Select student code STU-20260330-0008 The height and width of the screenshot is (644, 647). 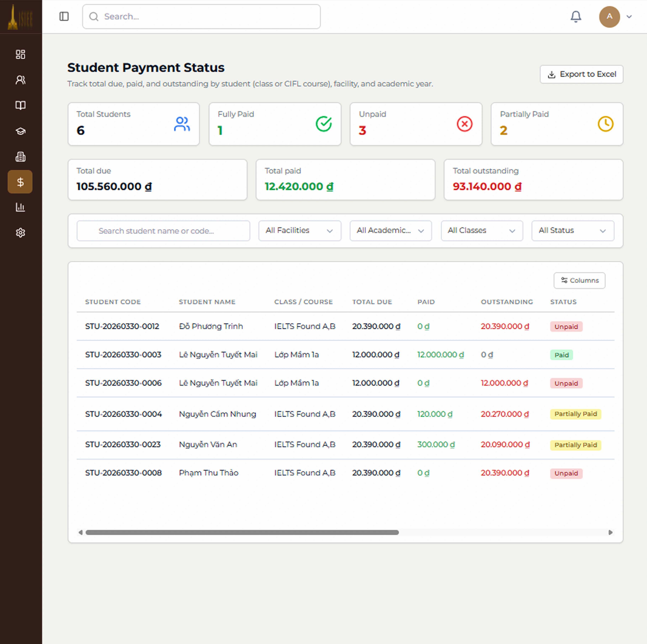[123, 473]
